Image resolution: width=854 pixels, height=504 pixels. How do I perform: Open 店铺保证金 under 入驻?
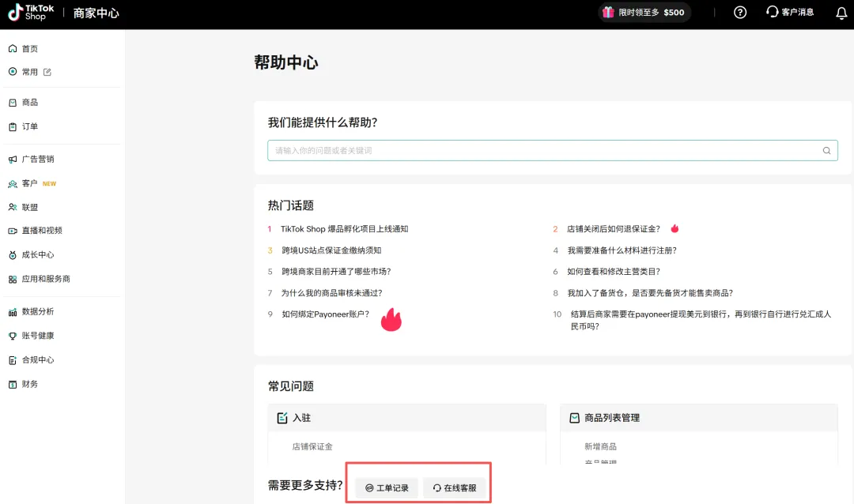pos(312,446)
